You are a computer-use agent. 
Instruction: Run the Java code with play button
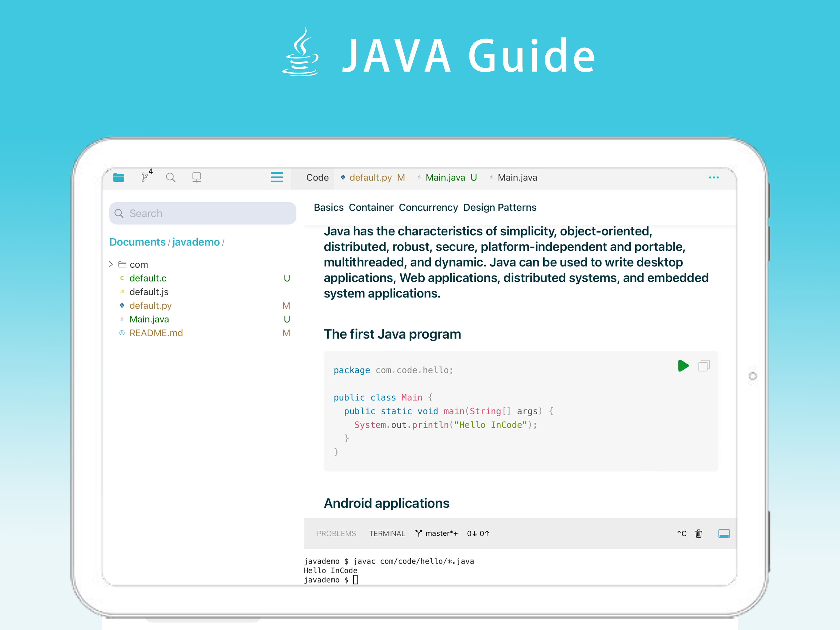point(683,365)
